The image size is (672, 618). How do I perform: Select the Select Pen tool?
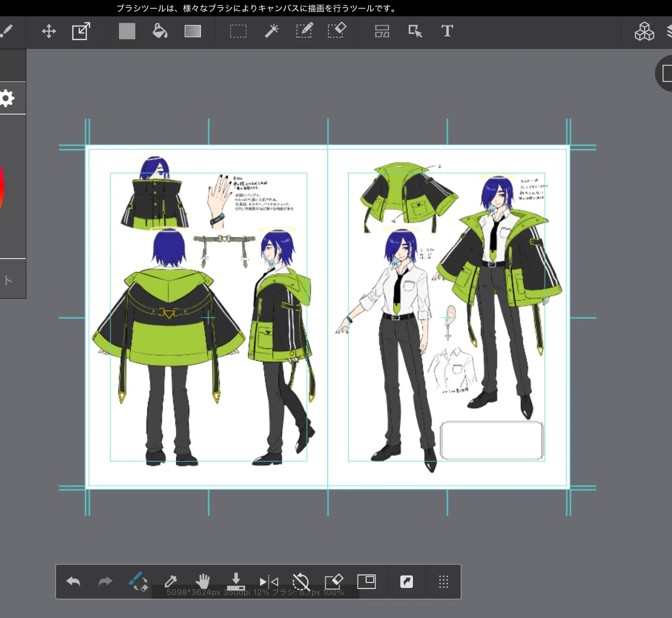tap(304, 30)
